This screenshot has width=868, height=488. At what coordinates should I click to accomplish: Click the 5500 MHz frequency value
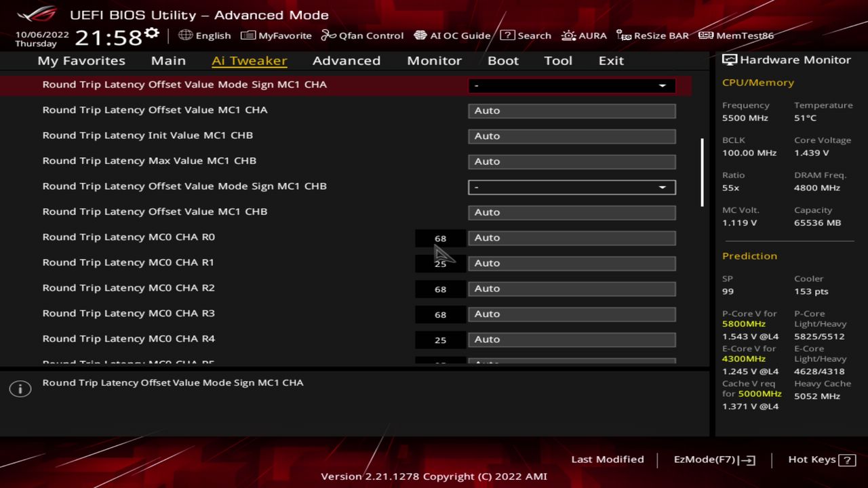(745, 118)
